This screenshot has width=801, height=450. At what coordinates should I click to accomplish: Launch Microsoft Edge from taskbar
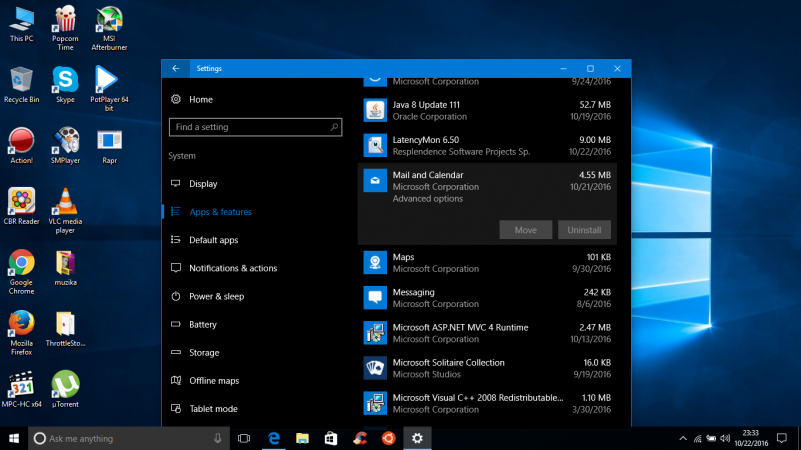(274, 438)
